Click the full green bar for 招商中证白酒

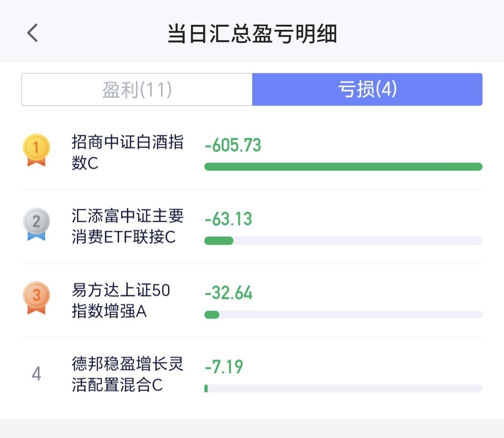(x=343, y=167)
